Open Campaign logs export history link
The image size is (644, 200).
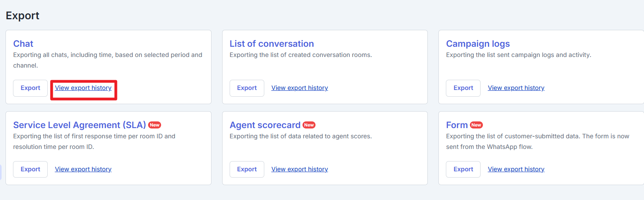[x=516, y=88]
